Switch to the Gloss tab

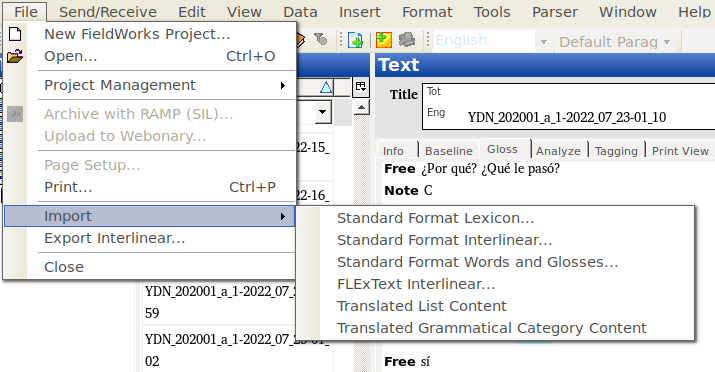point(502,149)
